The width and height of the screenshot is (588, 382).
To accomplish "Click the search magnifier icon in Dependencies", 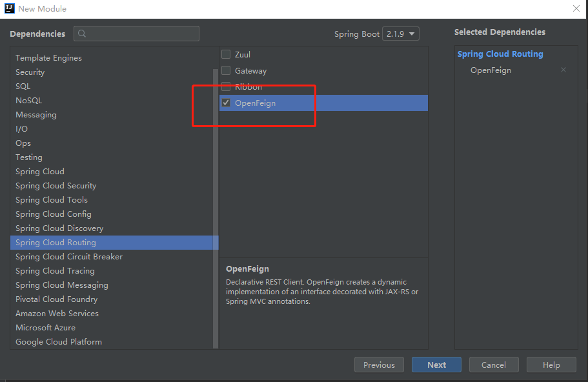I will click(83, 34).
